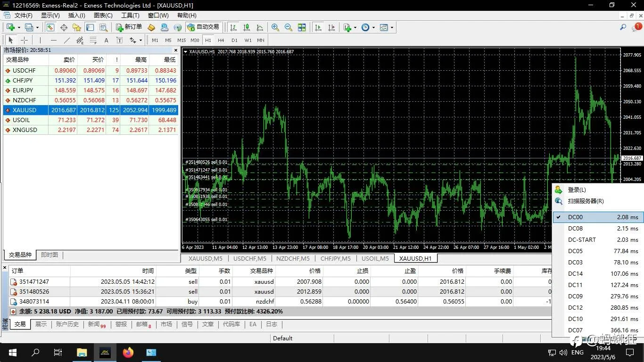Open the signals broadcast icon
This screenshot has height=362, width=644.
tap(178, 27)
